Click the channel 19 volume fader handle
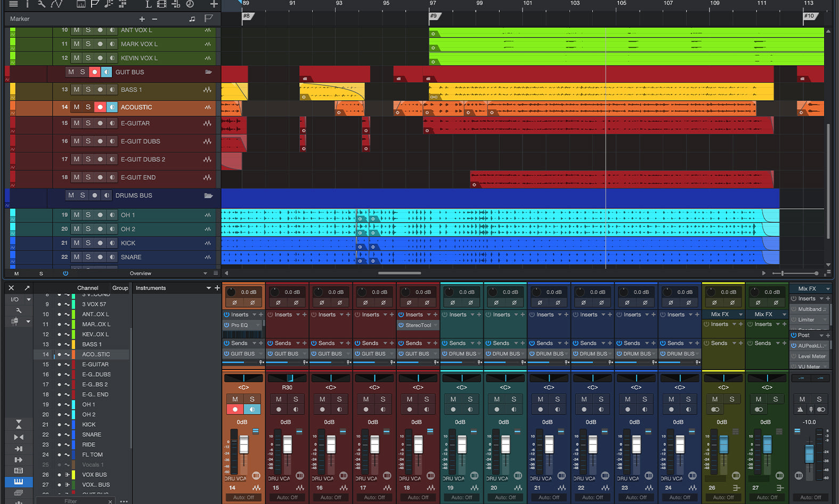This screenshot has height=504, width=839. (462, 444)
